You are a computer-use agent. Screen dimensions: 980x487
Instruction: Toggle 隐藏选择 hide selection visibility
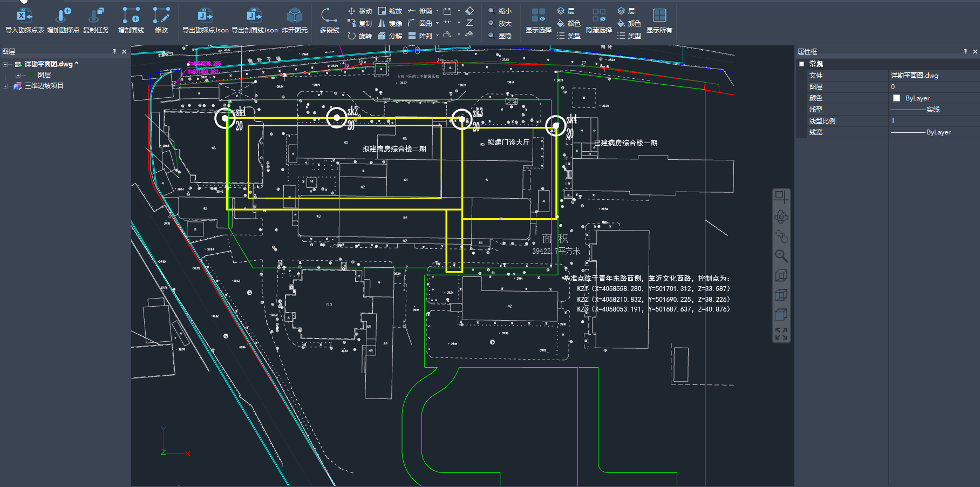pyautogui.click(x=598, y=20)
